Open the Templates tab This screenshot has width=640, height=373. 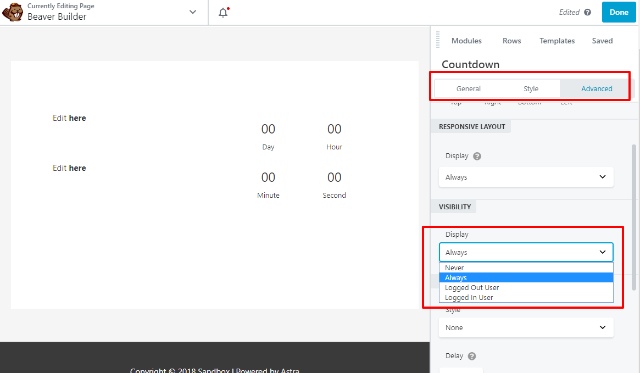click(557, 41)
